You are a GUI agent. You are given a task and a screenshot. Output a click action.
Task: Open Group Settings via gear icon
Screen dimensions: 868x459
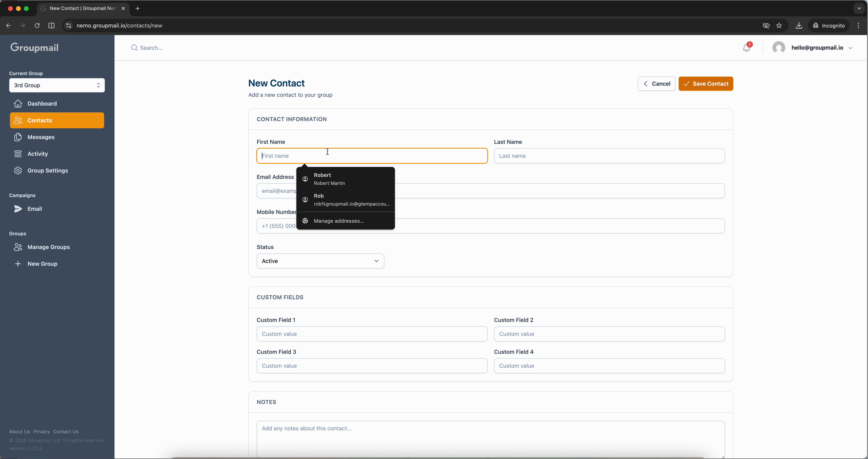coord(18,171)
